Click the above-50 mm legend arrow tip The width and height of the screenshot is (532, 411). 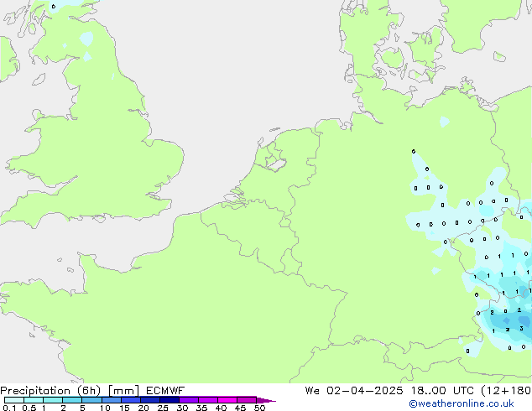point(266,400)
